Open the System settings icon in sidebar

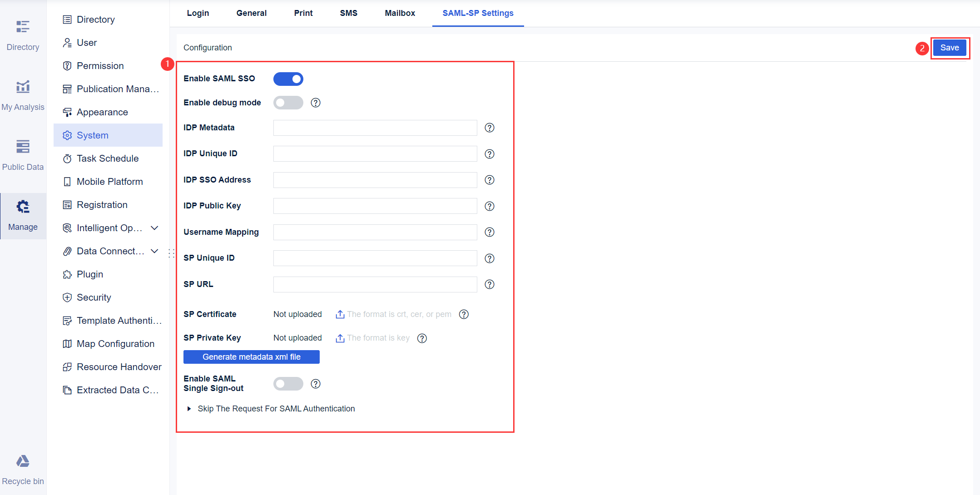67,135
